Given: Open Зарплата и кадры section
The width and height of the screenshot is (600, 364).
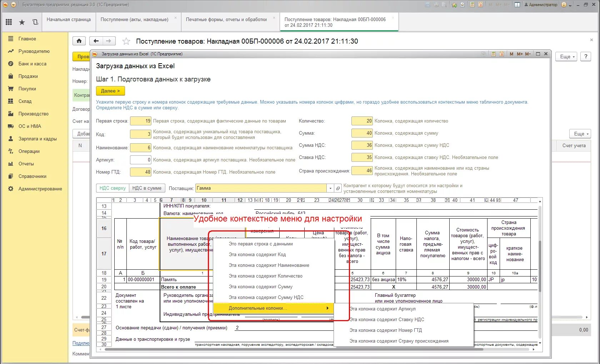Looking at the screenshot, I should [x=37, y=139].
